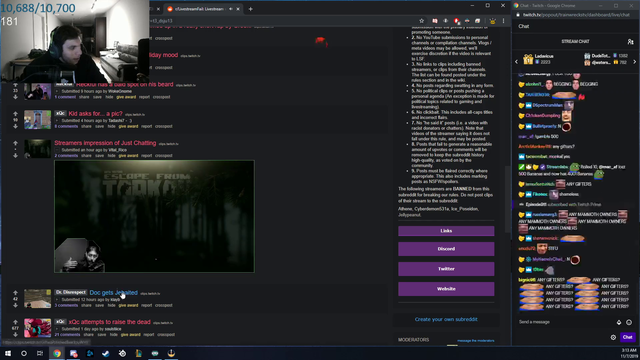Open Cortana search circle on taskbar
Viewport: 640px width, 360px height.
click(x=24, y=353)
